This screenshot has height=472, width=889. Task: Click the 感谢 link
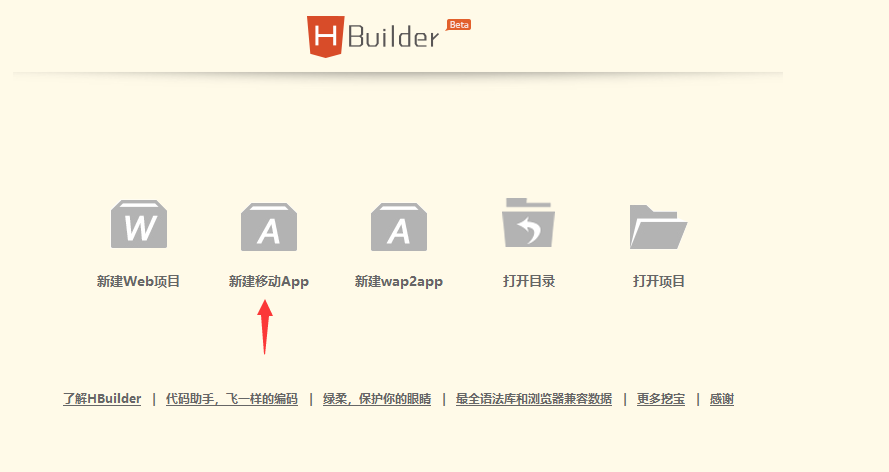pos(721,399)
